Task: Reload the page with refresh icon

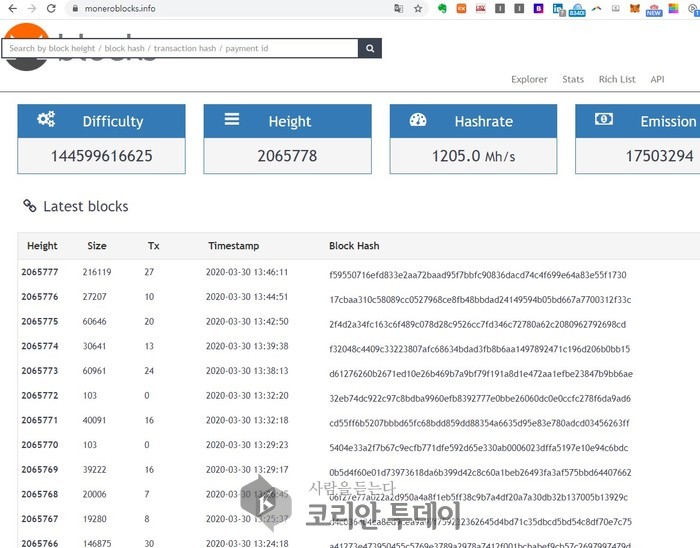Action: pyautogui.click(x=51, y=8)
